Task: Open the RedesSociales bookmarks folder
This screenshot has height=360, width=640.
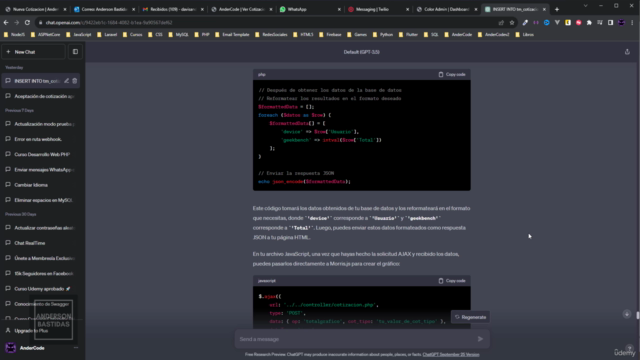Action: (271, 35)
